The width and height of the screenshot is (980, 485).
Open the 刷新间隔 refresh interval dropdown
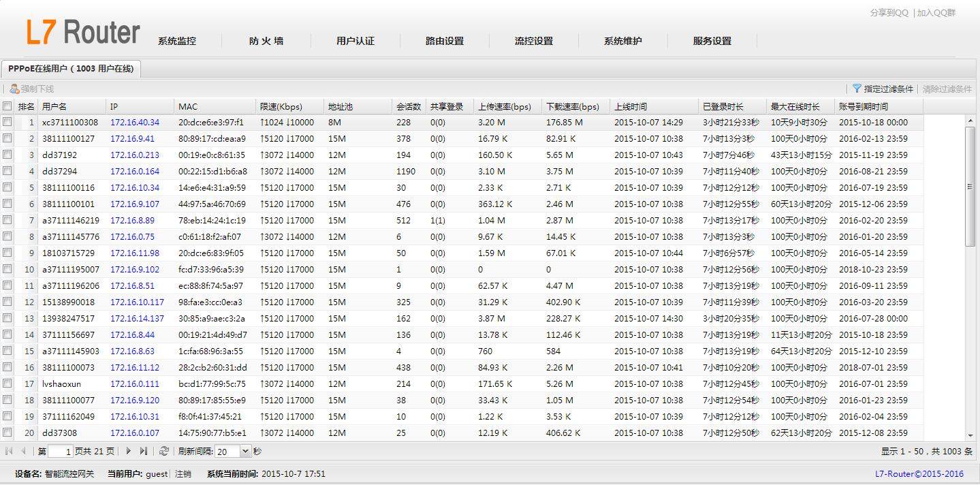[245, 451]
